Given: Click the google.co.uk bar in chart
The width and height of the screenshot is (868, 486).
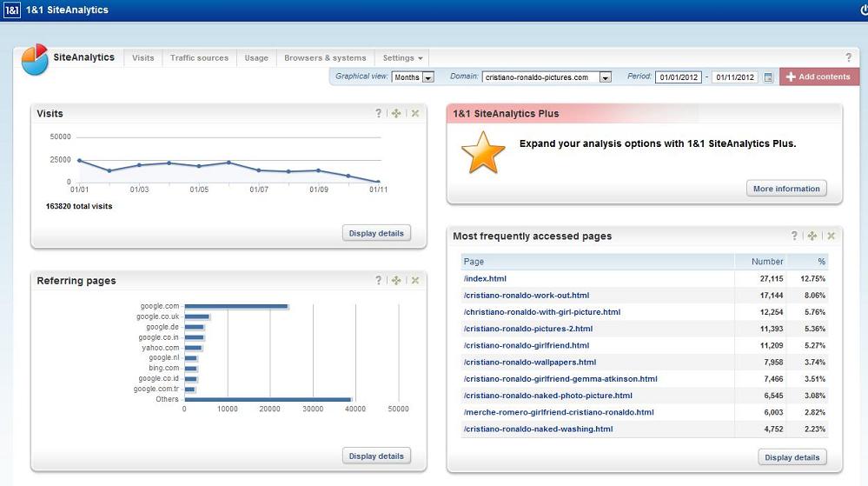Looking at the screenshot, I should [197, 316].
